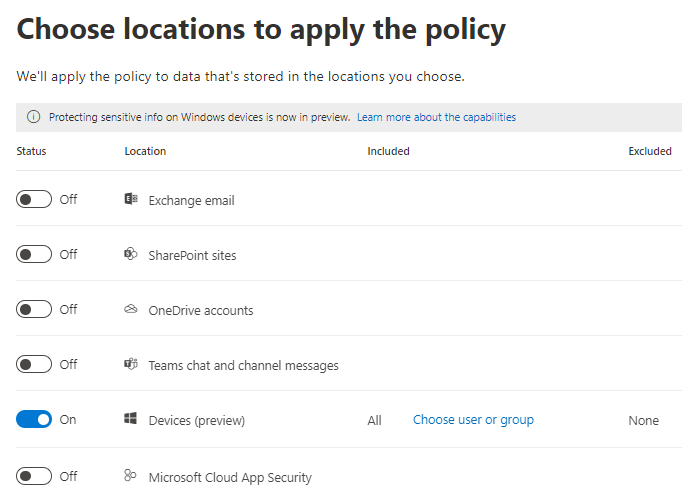Click the OneDrive accounts cloud icon
693x499 pixels.
click(130, 310)
